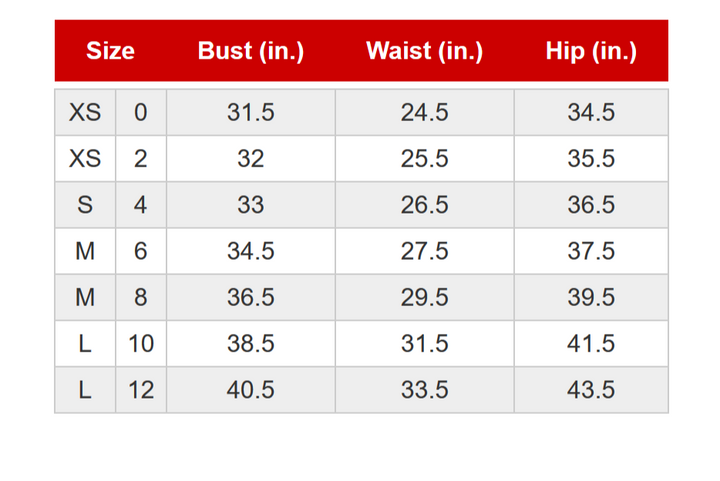The image size is (720, 481).
Task: Click size number 6 cell
Action: (141, 251)
